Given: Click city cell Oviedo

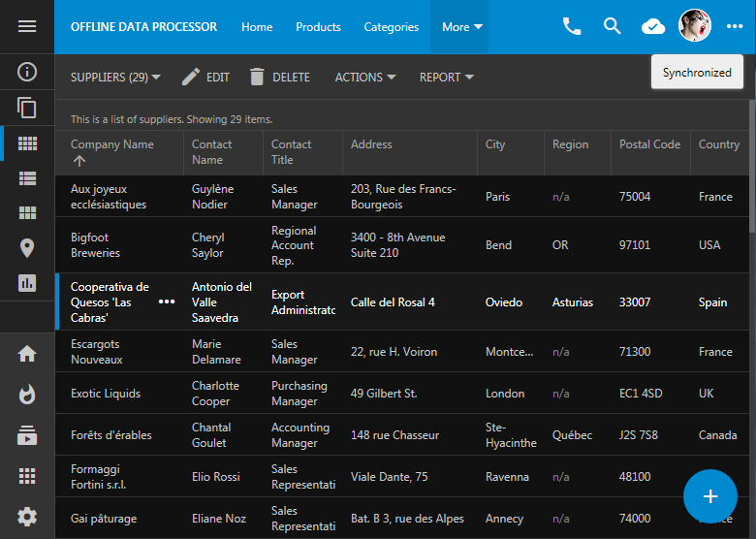Looking at the screenshot, I should click(504, 302).
